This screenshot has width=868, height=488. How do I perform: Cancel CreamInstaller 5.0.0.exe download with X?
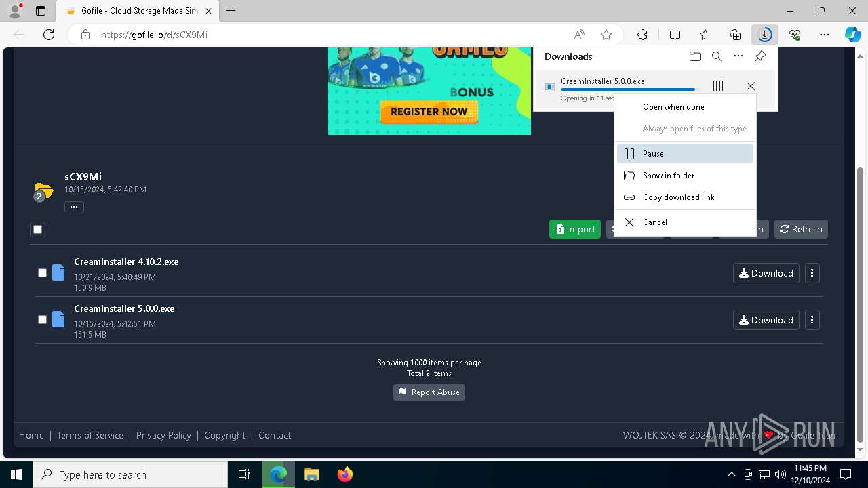[x=750, y=86]
